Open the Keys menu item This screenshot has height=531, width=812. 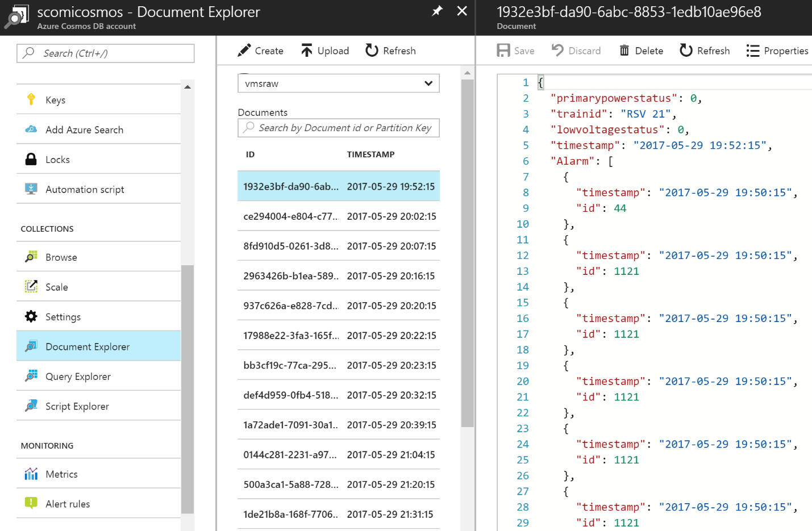click(x=99, y=99)
